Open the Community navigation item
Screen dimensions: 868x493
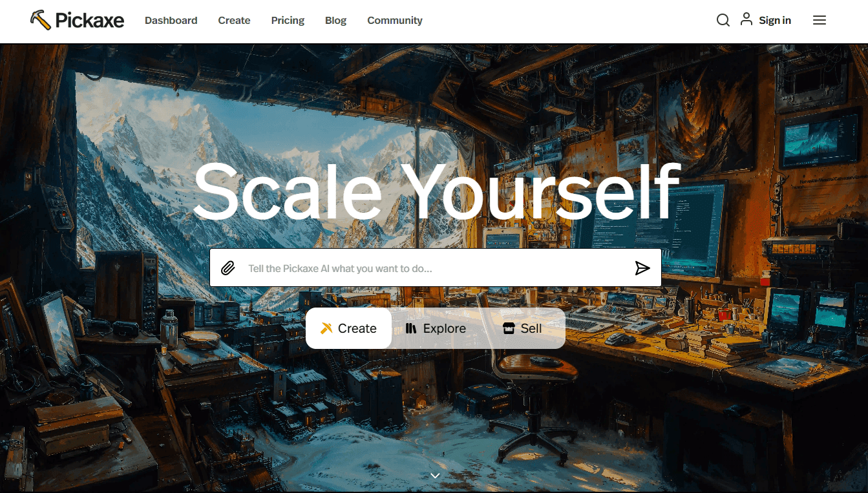point(394,20)
